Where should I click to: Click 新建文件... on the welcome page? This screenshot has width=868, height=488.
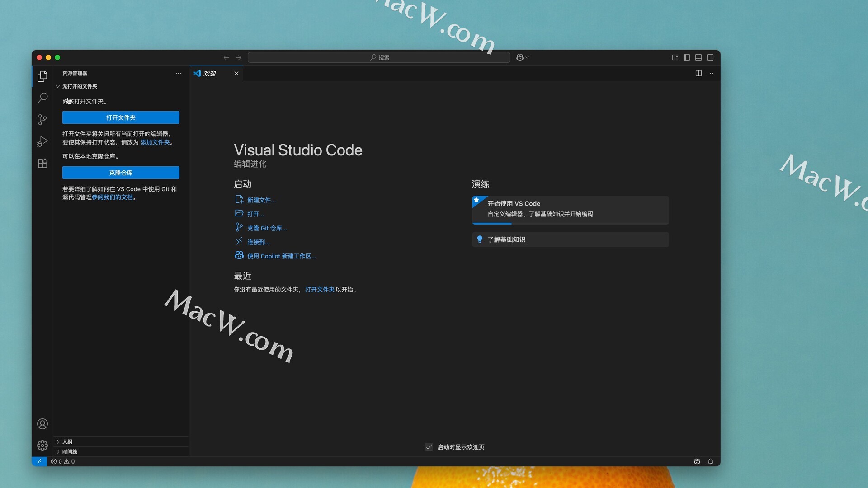click(256, 200)
